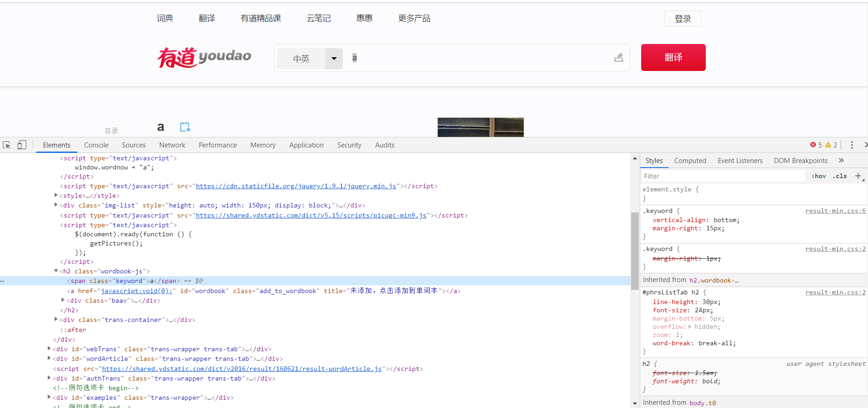Click scrollbar down arrow in Elements panel

point(635,403)
